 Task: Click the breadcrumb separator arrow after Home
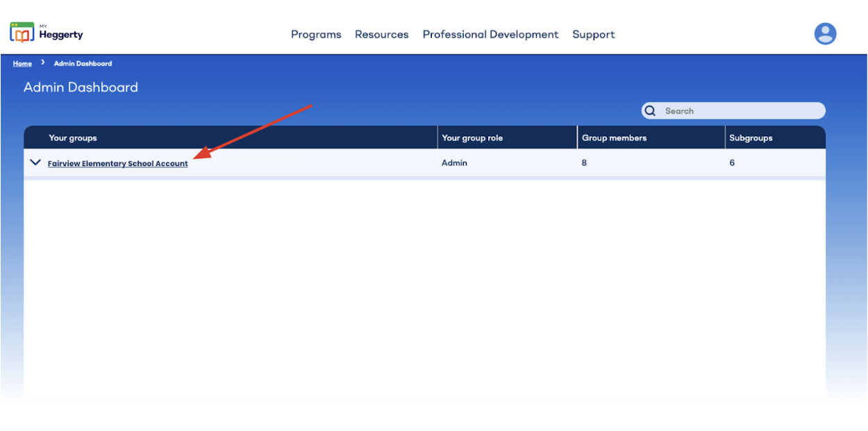click(42, 63)
